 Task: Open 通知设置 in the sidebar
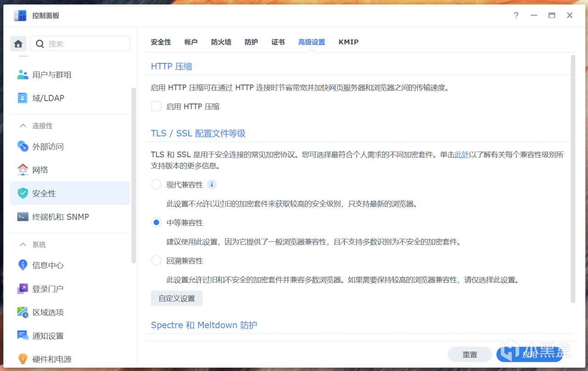coord(70,336)
